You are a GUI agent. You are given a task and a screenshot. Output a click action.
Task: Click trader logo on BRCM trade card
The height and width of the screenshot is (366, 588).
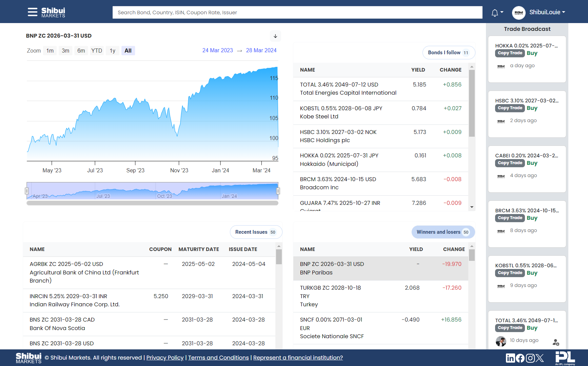[x=501, y=231]
